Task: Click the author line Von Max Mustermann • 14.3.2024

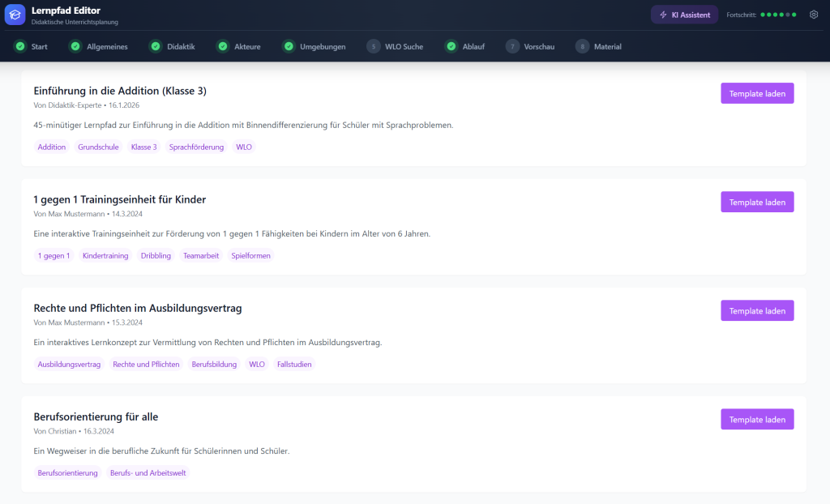Action: 88,214
